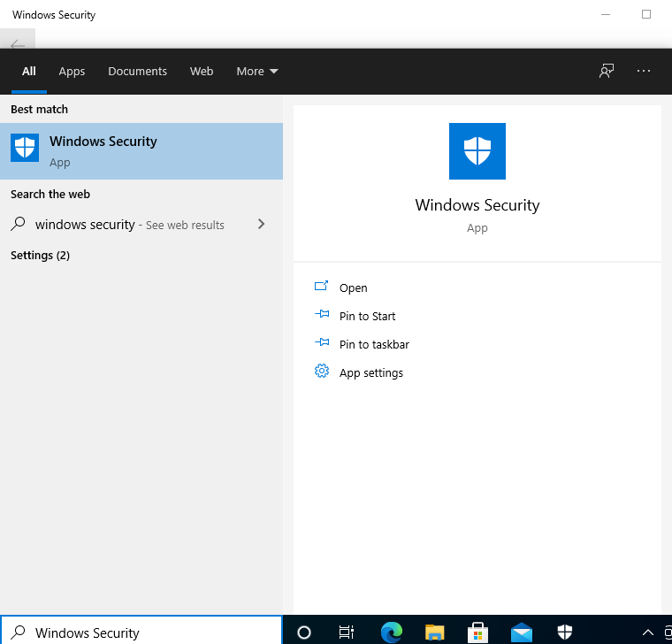Expand the web results arrow for windows security
This screenshot has width=672, height=644.
(261, 225)
